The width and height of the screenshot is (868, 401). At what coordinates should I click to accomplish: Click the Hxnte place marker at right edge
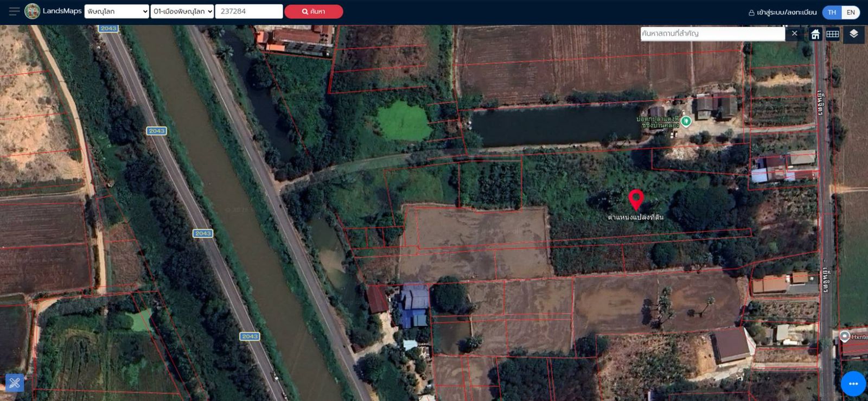(x=845, y=336)
